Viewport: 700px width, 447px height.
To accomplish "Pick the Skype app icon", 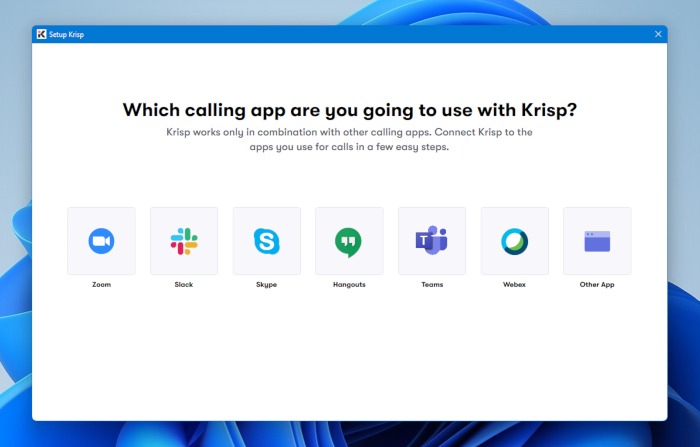I will (267, 241).
